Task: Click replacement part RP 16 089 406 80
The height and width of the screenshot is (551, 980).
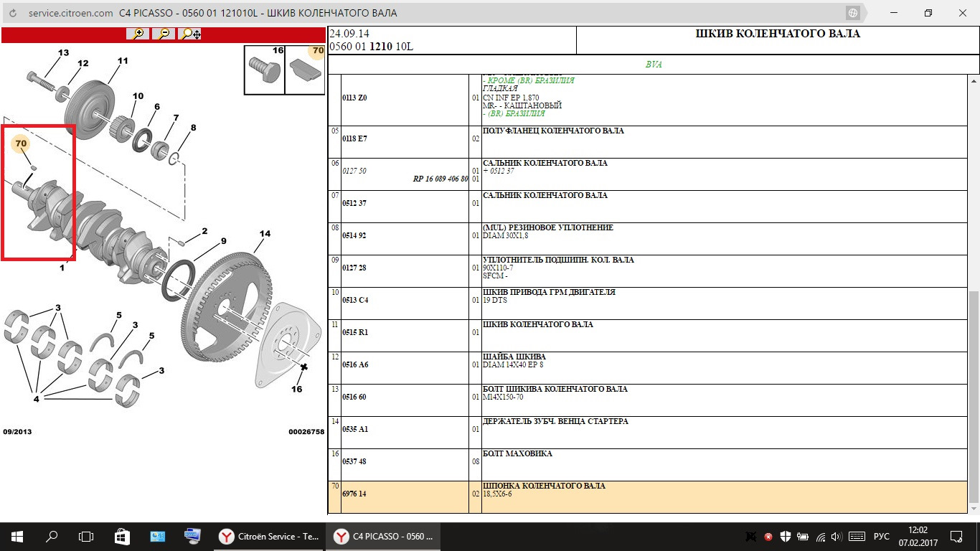Action: 440,179
